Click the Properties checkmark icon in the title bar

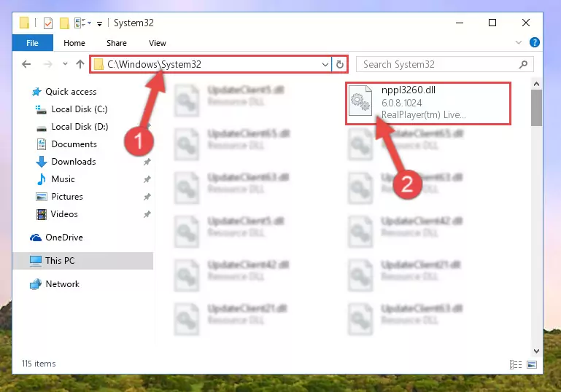point(48,23)
